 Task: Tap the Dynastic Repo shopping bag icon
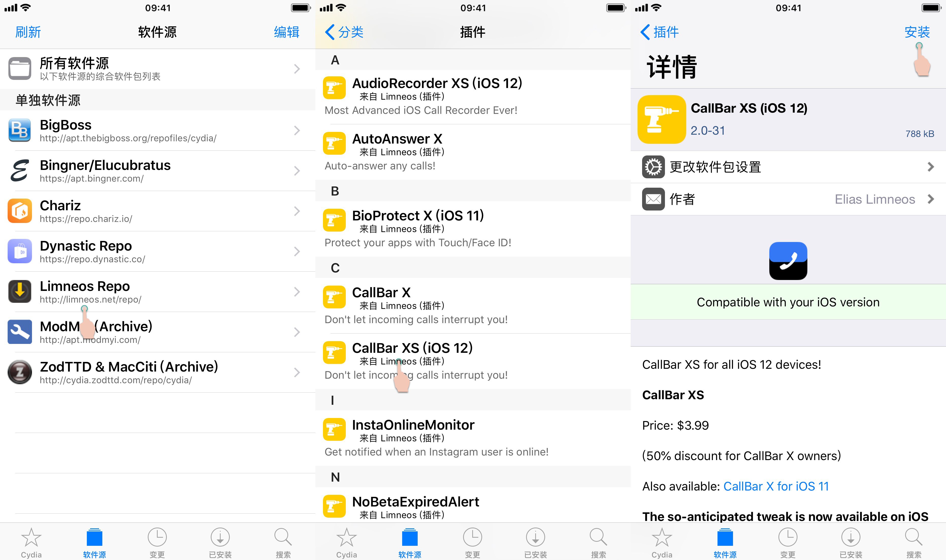coord(20,251)
